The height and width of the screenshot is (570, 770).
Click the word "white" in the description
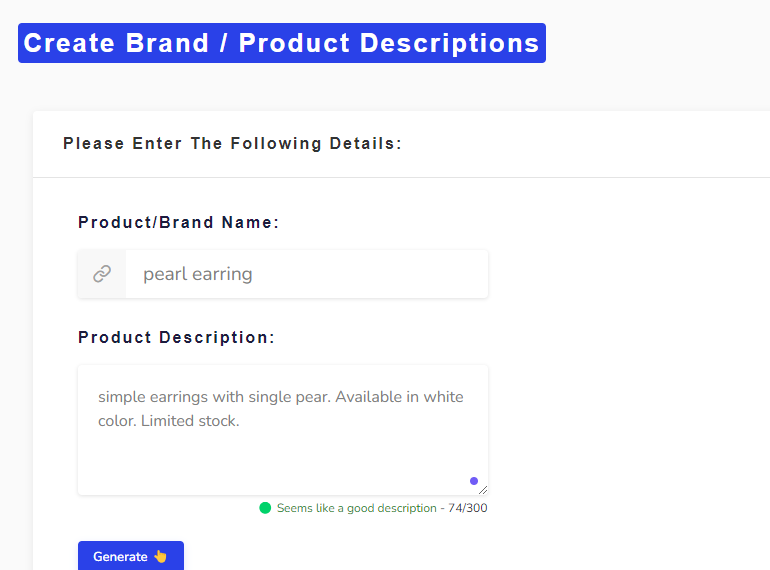point(443,397)
